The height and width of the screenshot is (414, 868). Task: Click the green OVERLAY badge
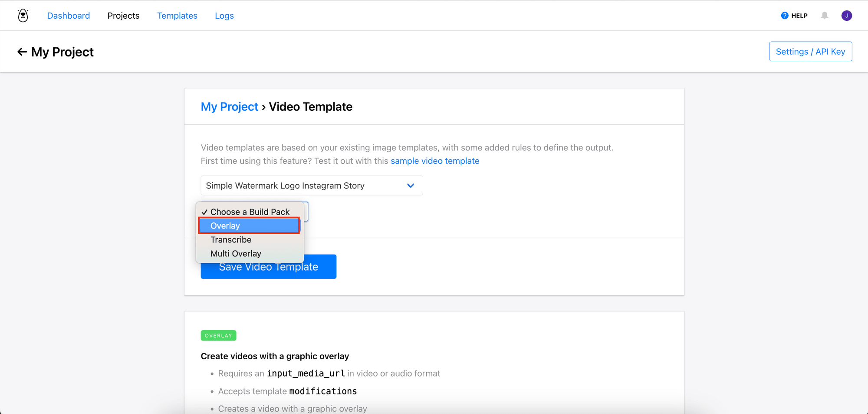pyautogui.click(x=218, y=336)
